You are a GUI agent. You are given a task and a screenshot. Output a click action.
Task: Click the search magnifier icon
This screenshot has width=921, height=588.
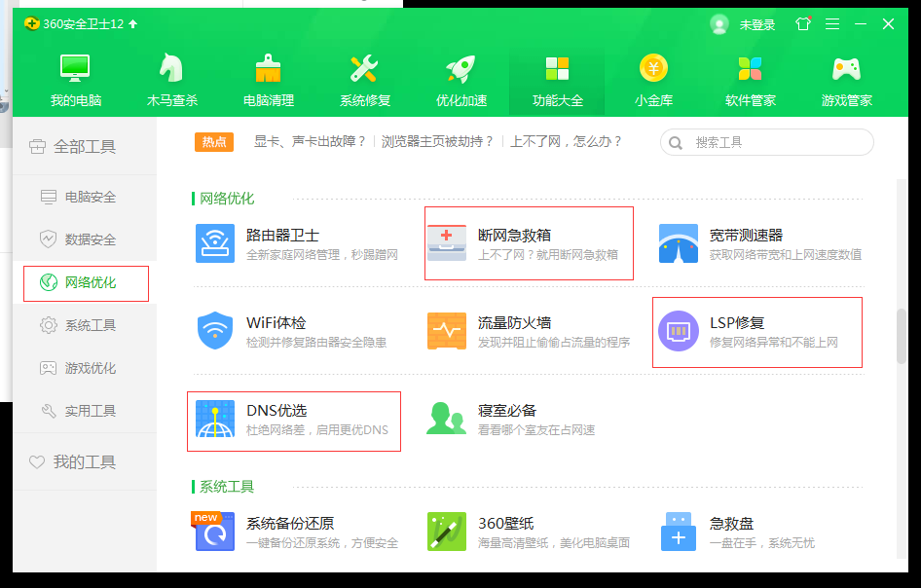coord(676,143)
